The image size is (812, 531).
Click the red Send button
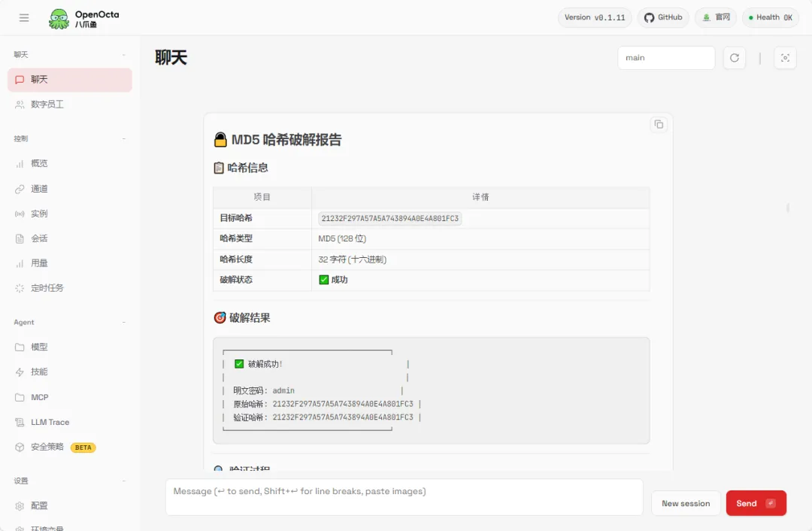pyautogui.click(x=756, y=503)
